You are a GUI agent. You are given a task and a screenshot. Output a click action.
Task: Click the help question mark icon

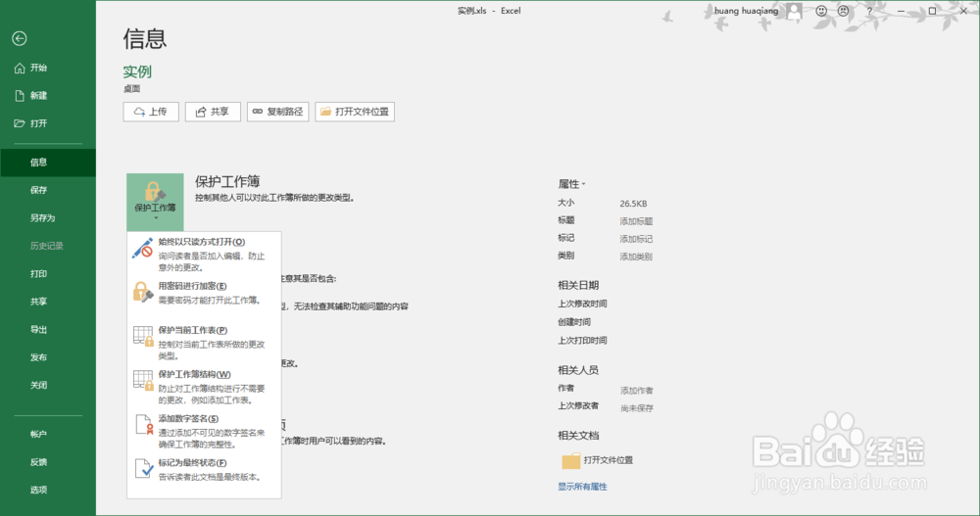click(869, 11)
